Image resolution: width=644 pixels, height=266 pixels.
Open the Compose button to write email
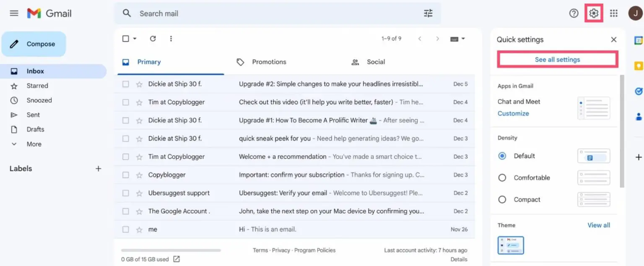click(x=34, y=44)
